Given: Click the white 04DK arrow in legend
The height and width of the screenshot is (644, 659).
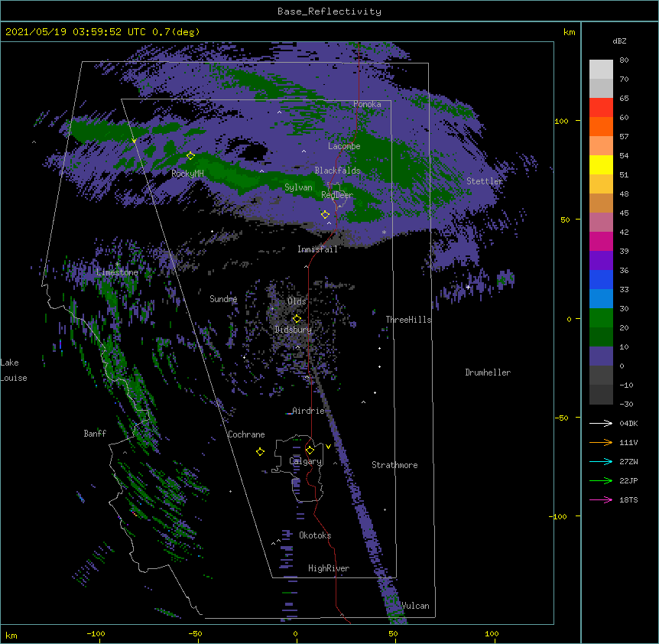Looking at the screenshot, I should coord(601,423).
